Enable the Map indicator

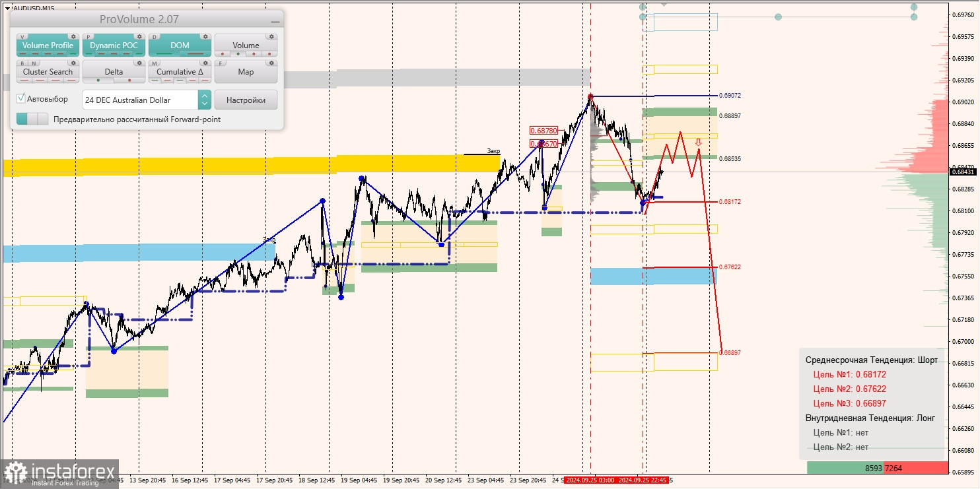(246, 72)
